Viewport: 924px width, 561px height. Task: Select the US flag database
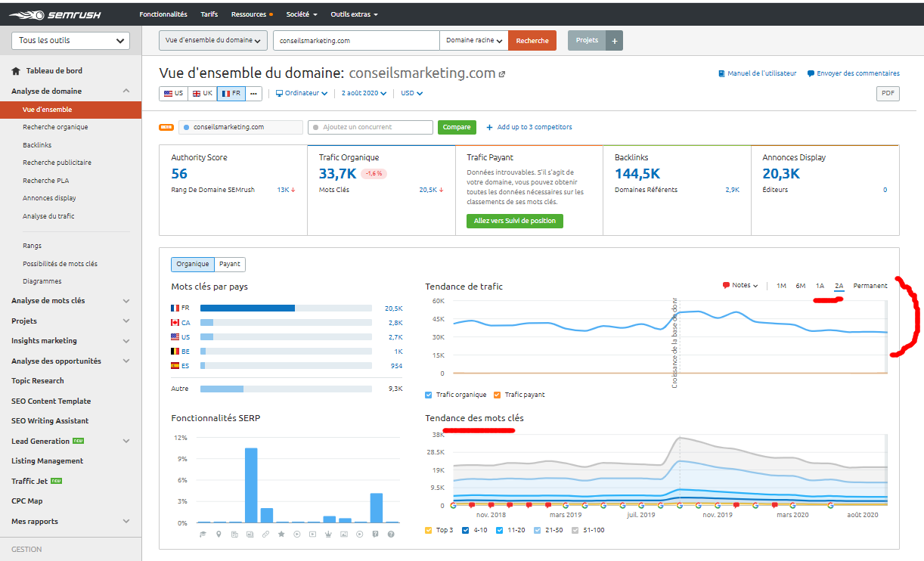174,94
